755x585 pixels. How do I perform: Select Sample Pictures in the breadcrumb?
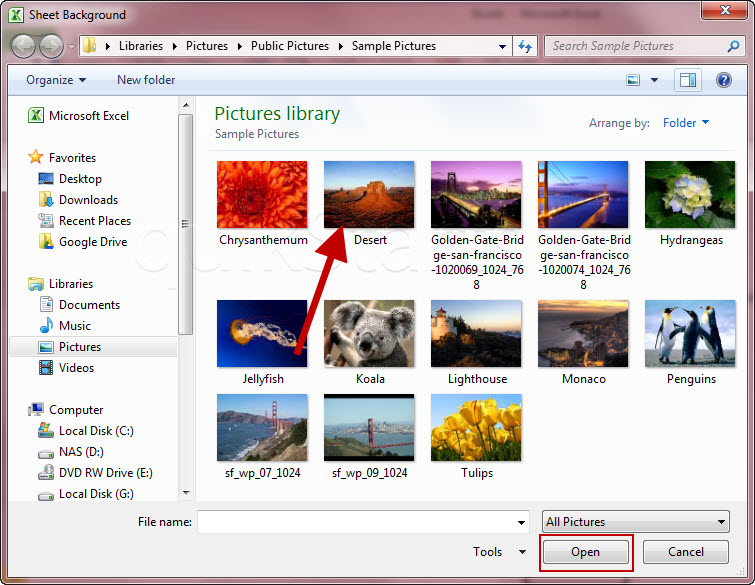393,46
